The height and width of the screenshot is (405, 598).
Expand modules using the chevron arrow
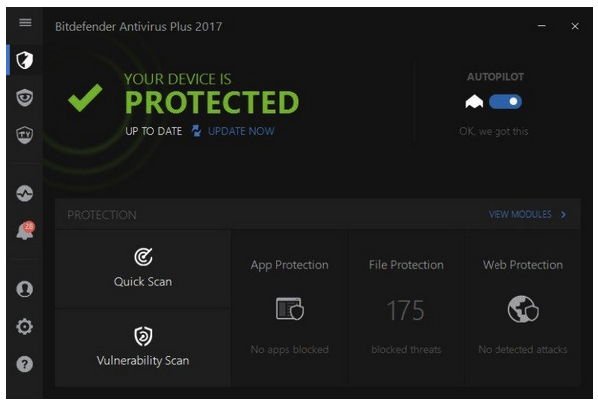point(563,215)
